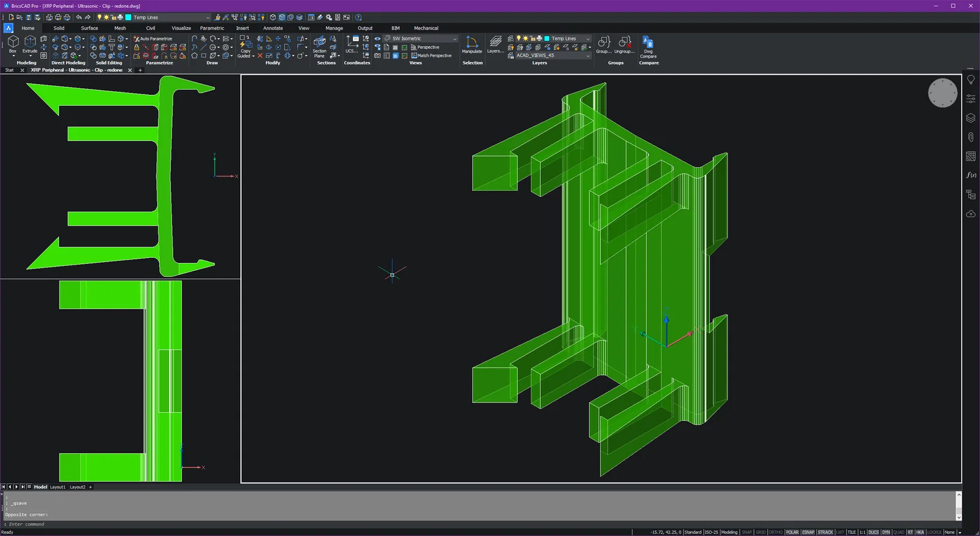This screenshot has width=980, height=536.
Task: Activate the Manipulate selection tool
Action: [472, 45]
